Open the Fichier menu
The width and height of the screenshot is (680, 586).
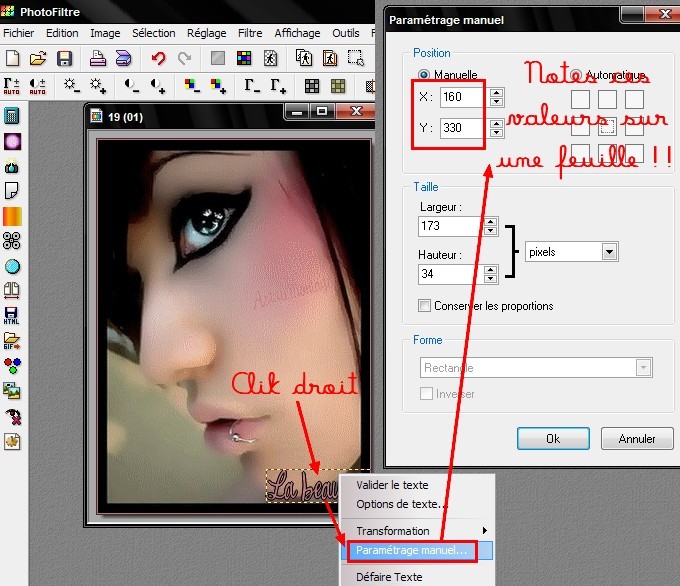[x=18, y=33]
